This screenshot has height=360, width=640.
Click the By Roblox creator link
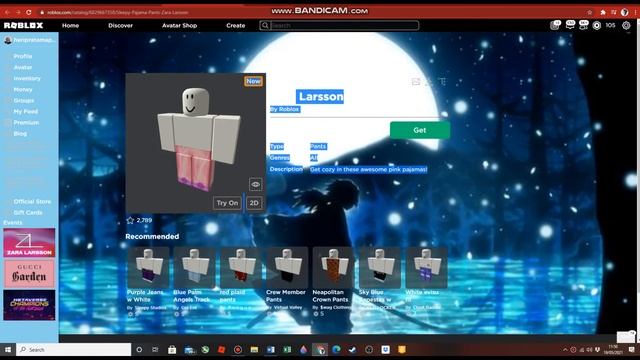pyautogui.click(x=285, y=109)
